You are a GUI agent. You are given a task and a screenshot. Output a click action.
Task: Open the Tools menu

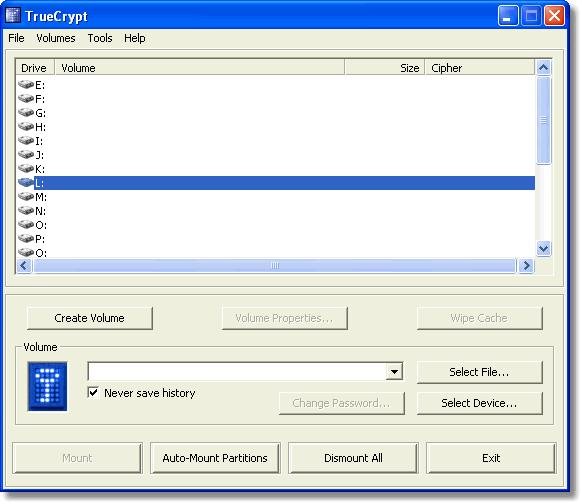(x=100, y=38)
